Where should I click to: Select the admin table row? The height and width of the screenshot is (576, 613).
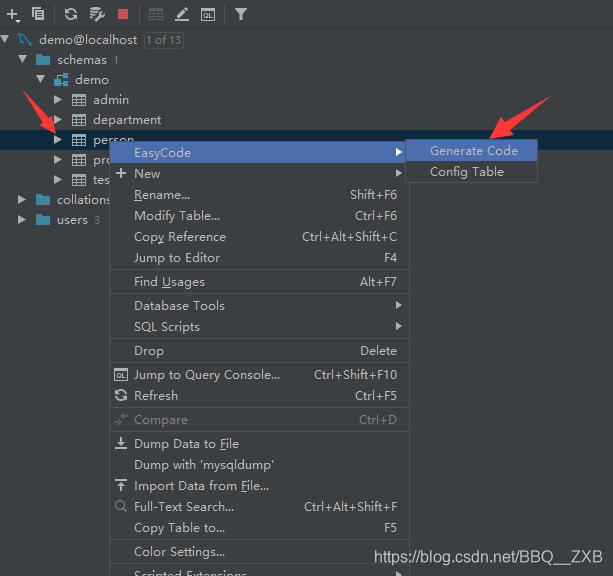306,100
